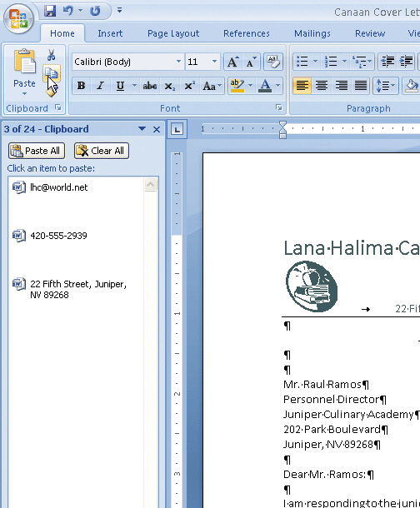Click Clear All in Clipboard pane
The image size is (420, 508).
click(x=102, y=151)
